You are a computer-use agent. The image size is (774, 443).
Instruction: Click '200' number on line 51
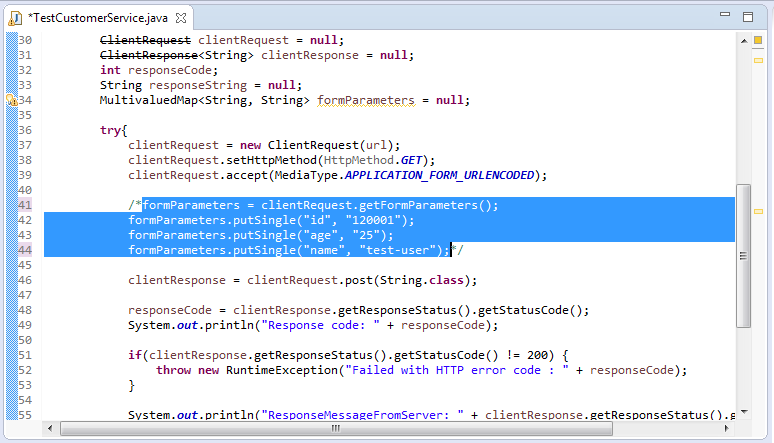pos(537,355)
